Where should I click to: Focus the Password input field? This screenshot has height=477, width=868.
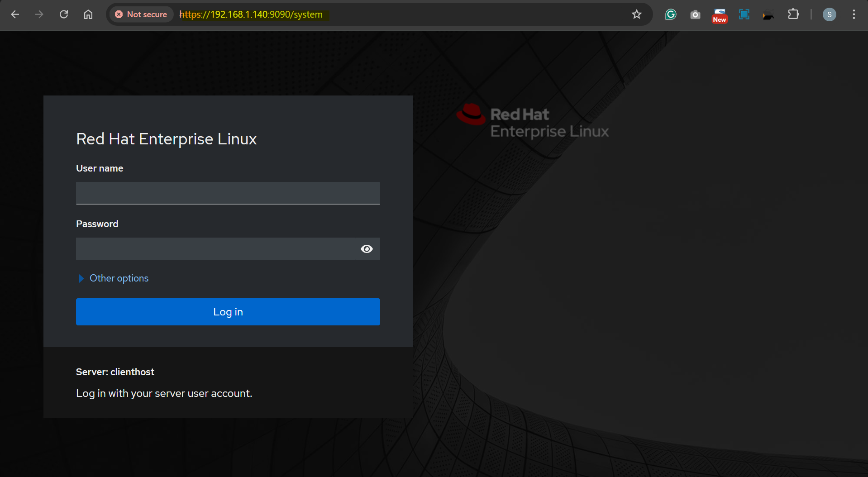coord(215,249)
